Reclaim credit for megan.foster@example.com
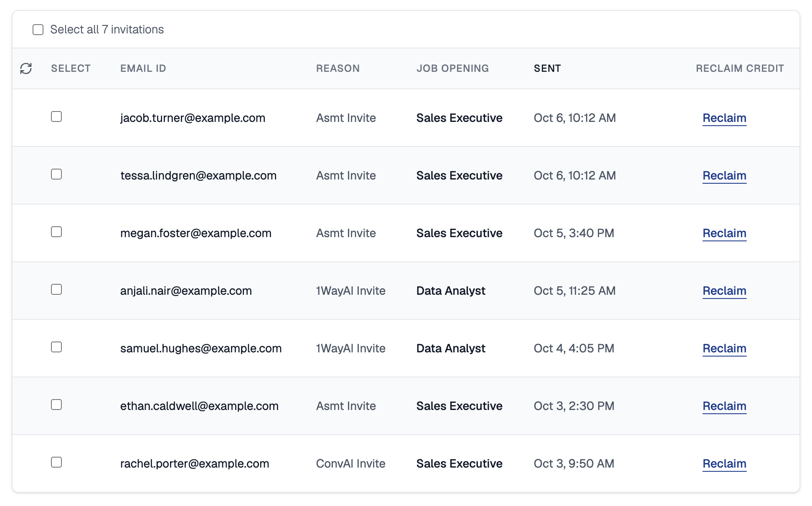Viewport: 812px width, 506px height. coord(724,233)
